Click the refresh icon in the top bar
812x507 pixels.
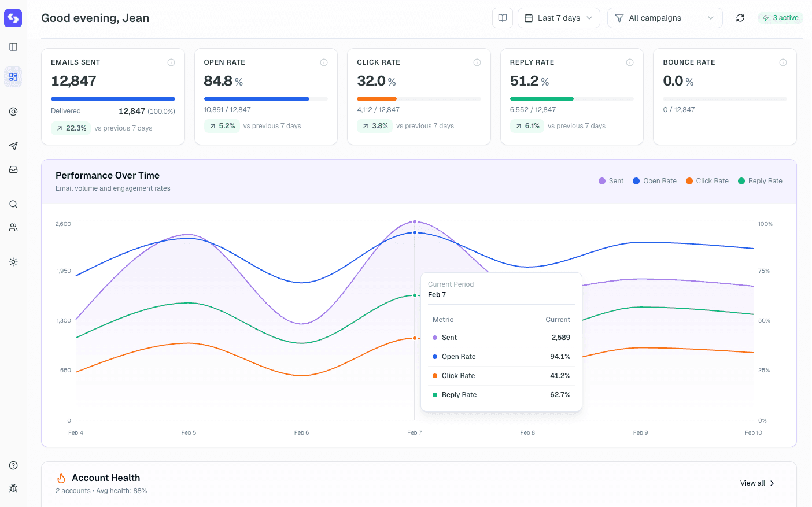pyautogui.click(x=740, y=18)
